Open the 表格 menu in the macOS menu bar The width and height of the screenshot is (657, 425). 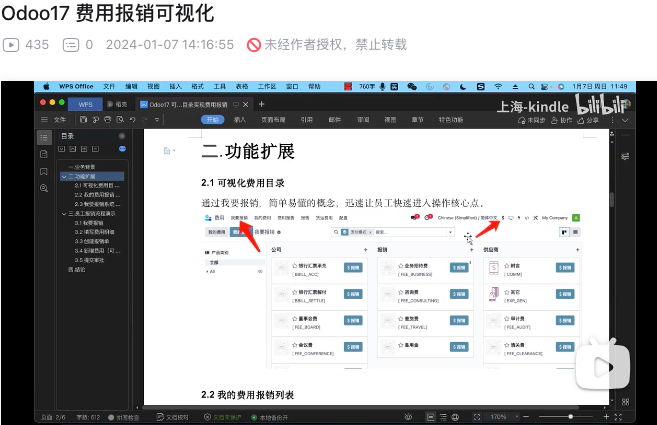coord(242,86)
